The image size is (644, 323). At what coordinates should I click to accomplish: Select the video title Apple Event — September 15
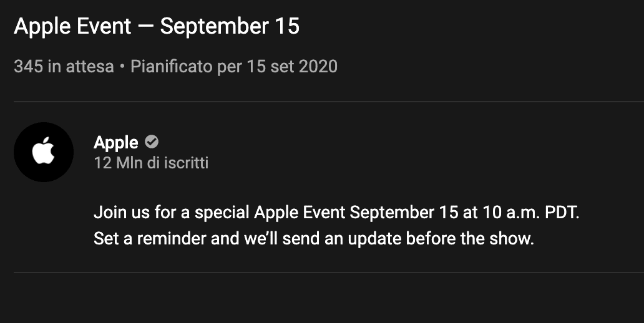[x=157, y=26]
